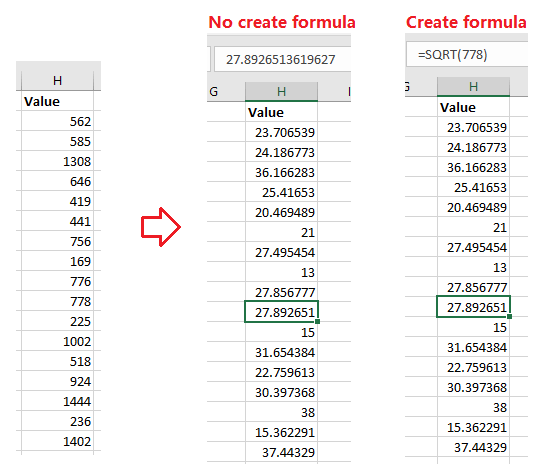Click the cell with value 225
The width and height of the screenshot is (540, 467).
click(x=58, y=321)
